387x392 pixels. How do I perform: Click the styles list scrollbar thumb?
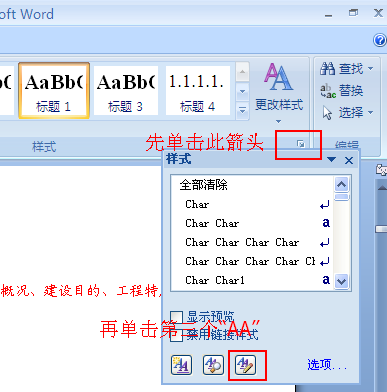[x=342, y=197]
